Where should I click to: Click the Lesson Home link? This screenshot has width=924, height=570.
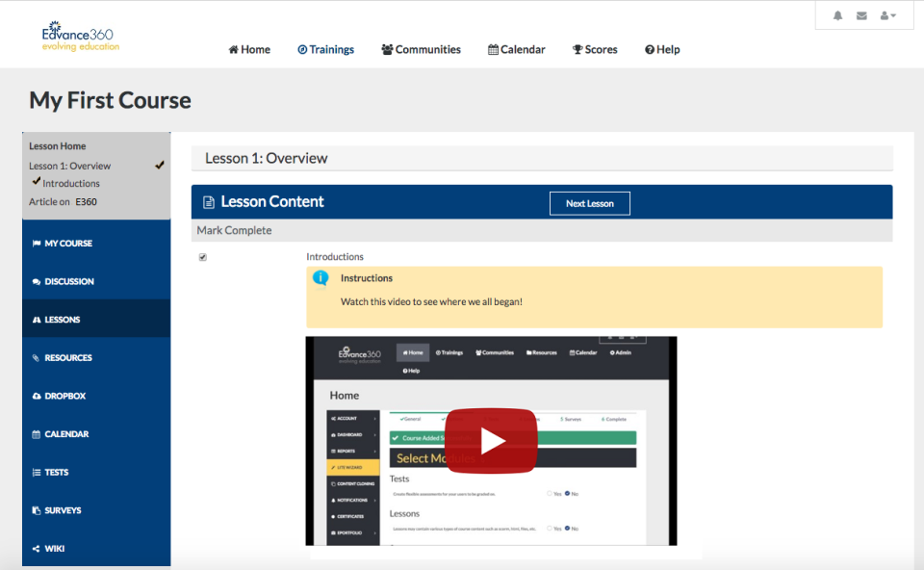(57, 146)
